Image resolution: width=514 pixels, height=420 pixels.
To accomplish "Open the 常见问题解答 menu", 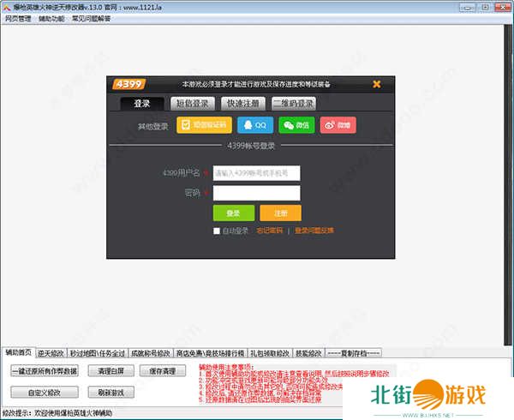I will 91,18.
